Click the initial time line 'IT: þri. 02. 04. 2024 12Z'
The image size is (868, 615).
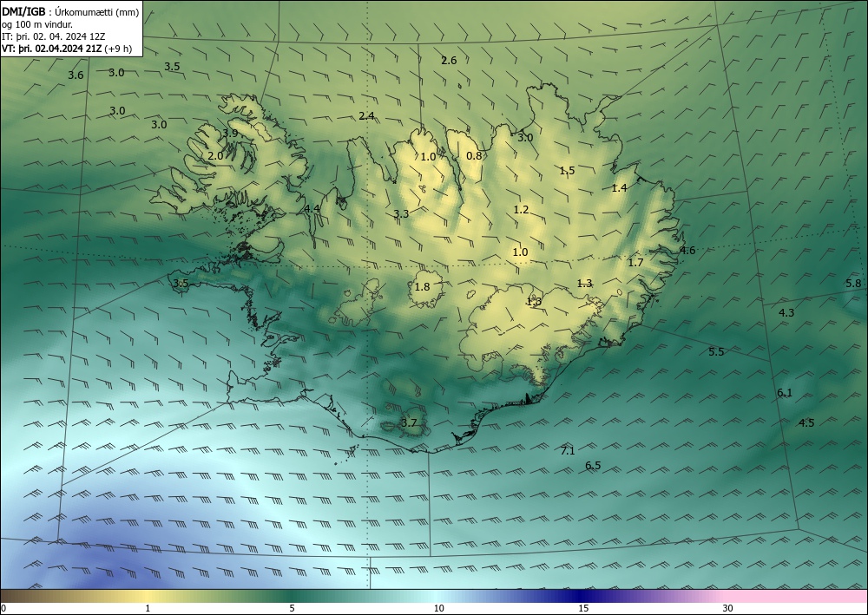coord(54,36)
